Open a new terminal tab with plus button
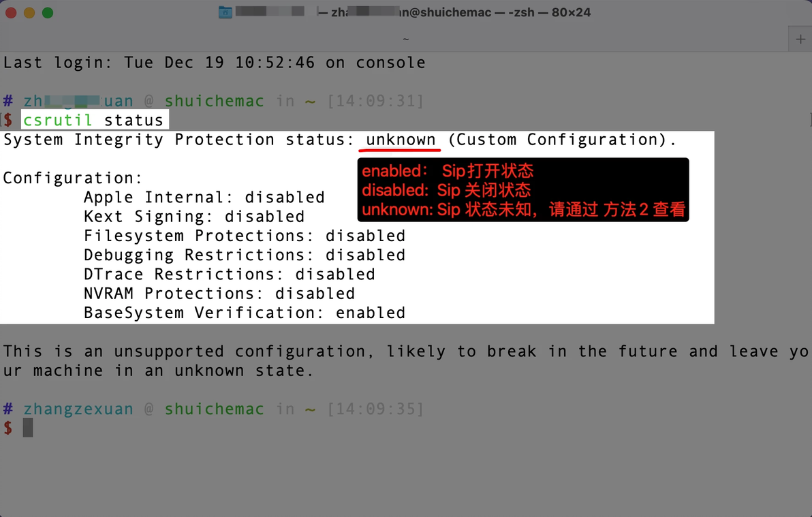 [800, 39]
